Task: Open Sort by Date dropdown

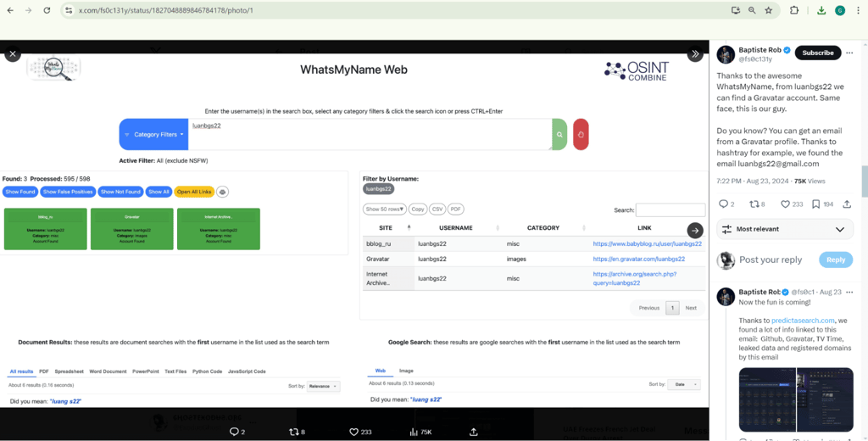Action: (684, 384)
